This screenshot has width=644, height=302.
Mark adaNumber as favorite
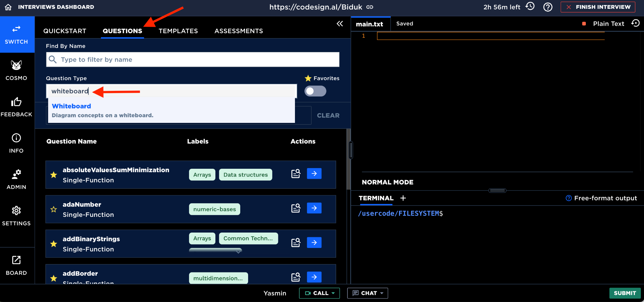pos(54,209)
